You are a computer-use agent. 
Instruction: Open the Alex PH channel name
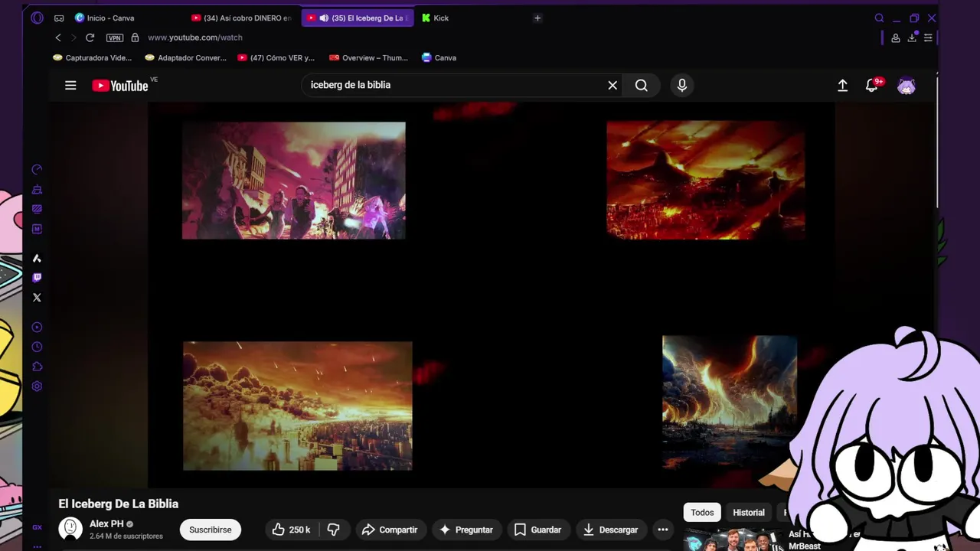tap(106, 524)
